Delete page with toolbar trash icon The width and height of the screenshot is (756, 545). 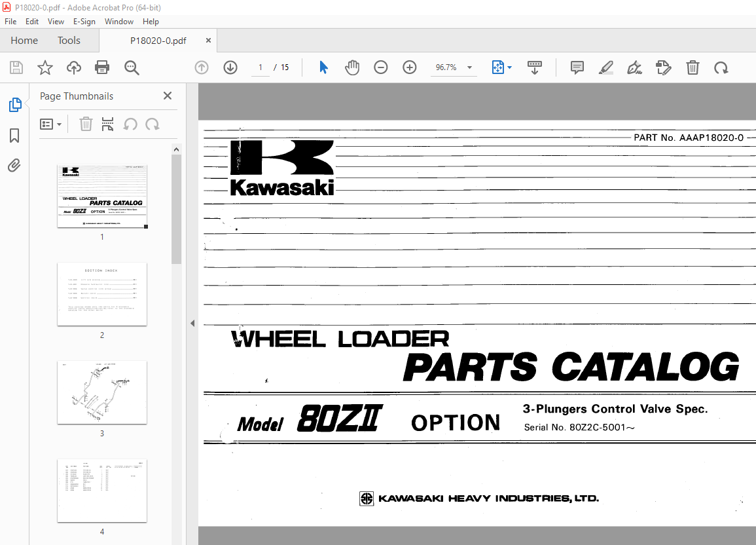pos(693,67)
